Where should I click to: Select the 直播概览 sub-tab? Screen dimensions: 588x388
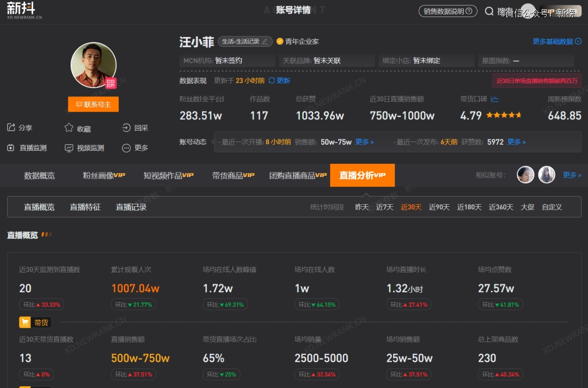pos(39,207)
